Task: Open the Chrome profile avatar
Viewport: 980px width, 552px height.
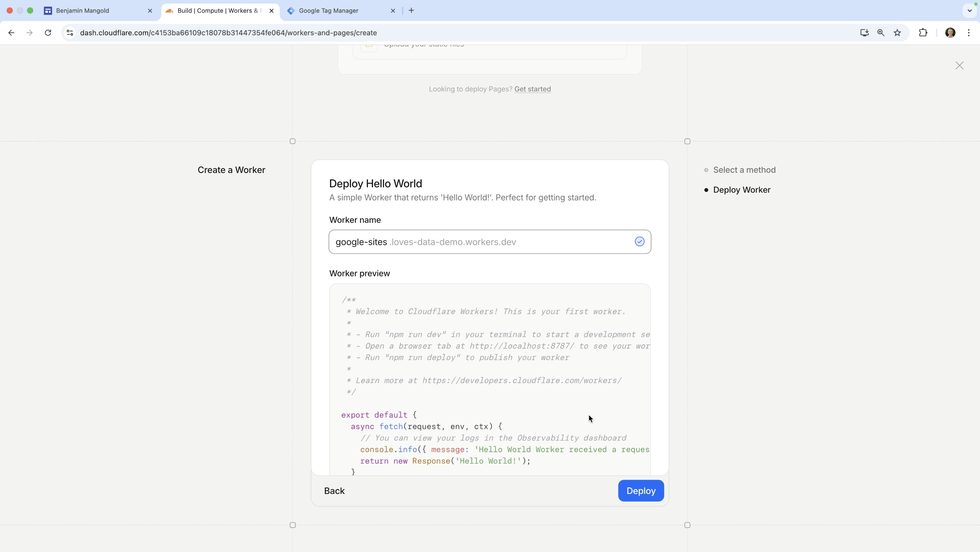Action: point(950,33)
